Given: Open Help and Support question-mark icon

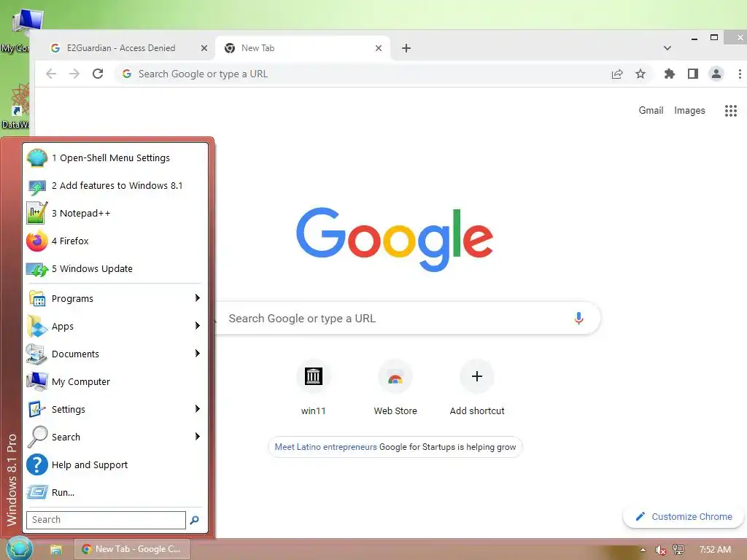Looking at the screenshot, I should pos(36,464).
